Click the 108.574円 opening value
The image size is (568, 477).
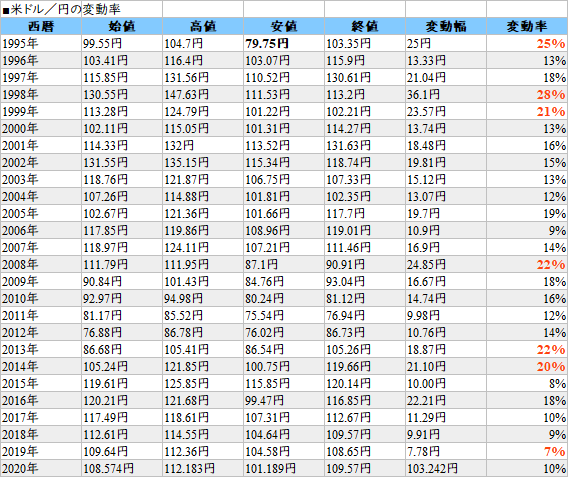coord(108,469)
